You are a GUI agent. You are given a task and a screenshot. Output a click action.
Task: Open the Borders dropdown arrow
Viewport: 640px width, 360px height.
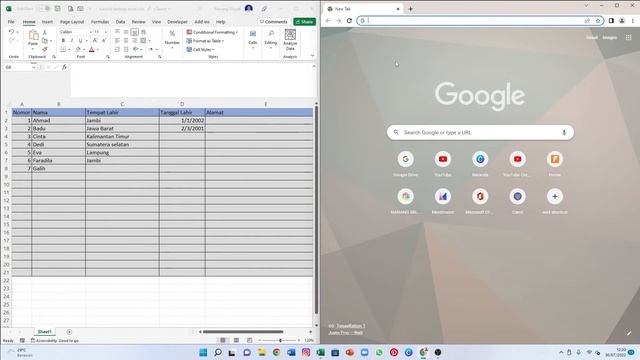(69, 49)
